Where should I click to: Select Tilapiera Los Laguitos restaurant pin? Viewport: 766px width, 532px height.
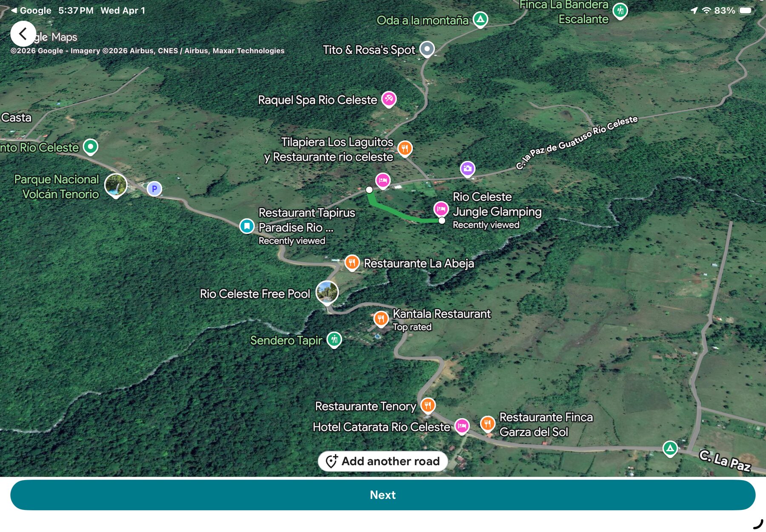coord(405,148)
